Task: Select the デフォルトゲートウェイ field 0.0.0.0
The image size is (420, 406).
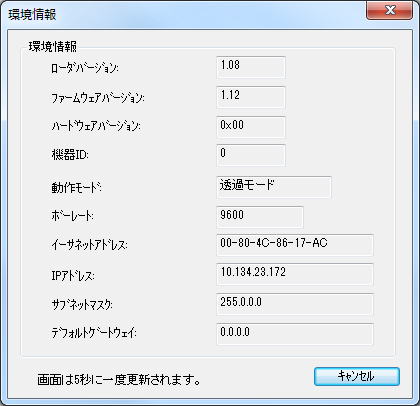Action: (x=295, y=334)
